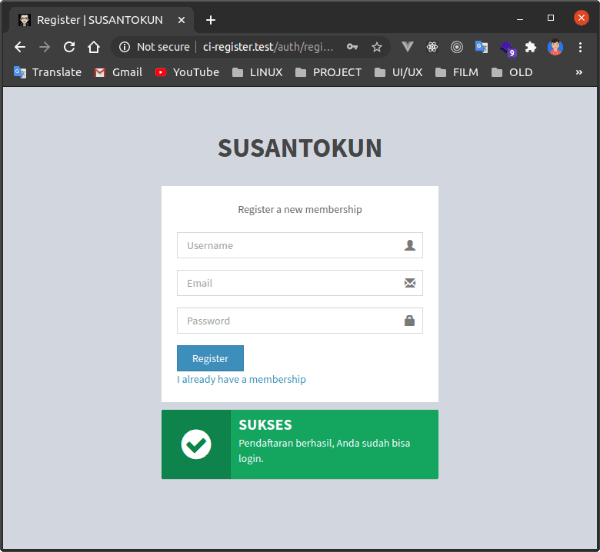
Task: Open the React devtools extension icon
Action: (x=432, y=47)
